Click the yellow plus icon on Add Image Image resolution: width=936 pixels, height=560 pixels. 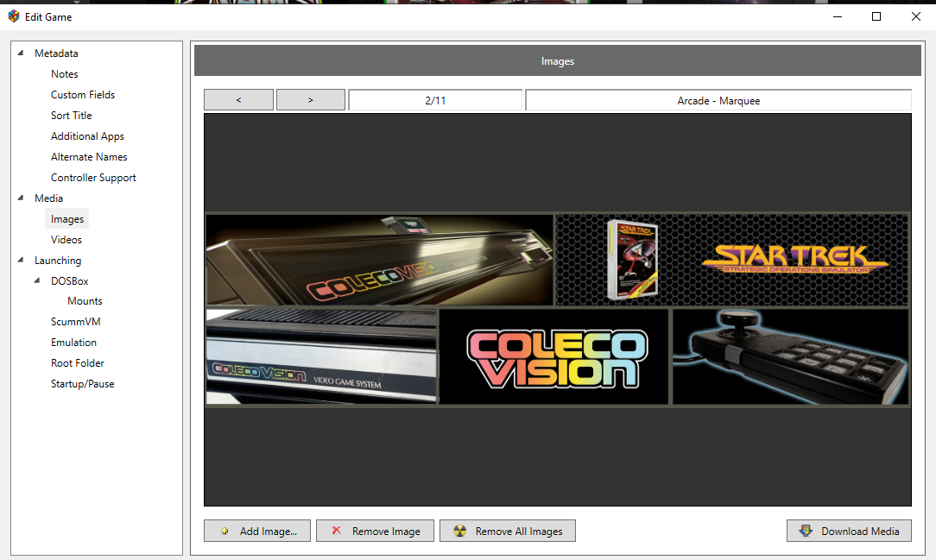(225, 531)
